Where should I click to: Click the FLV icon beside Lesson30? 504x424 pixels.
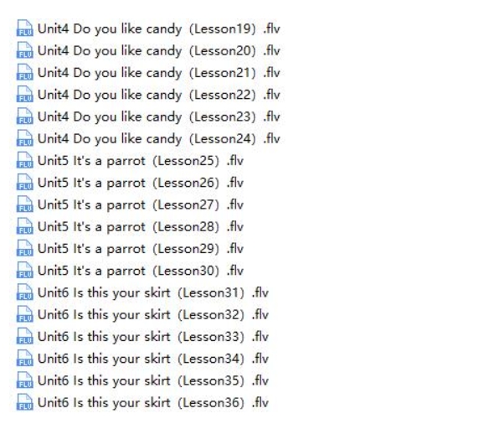(23, 269)
